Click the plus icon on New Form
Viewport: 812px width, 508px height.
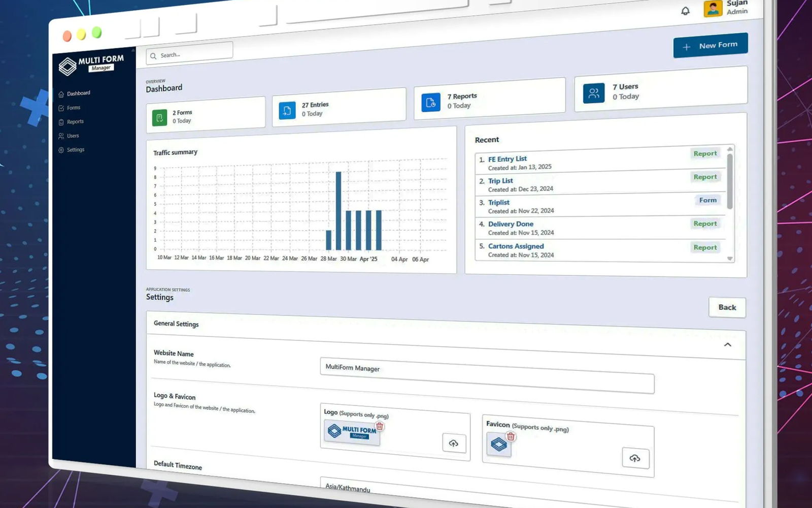(686, 47)
